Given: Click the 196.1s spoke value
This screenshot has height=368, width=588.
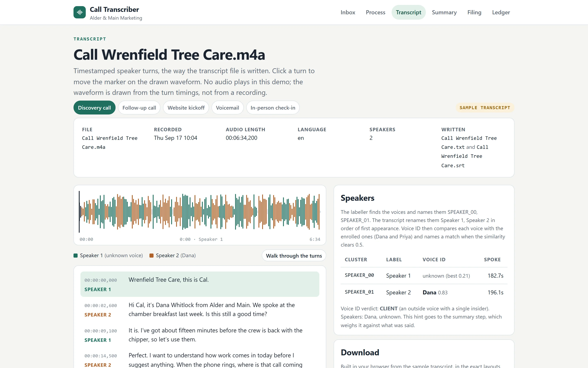Looking at the screenshot, I should coord(495,293).
